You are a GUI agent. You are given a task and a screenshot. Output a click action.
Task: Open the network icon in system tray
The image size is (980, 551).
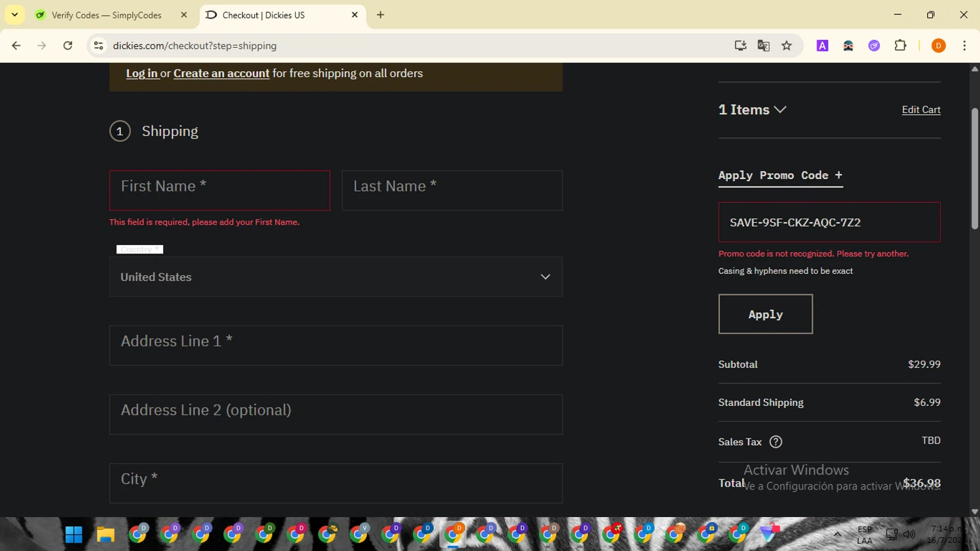(892, 535)
